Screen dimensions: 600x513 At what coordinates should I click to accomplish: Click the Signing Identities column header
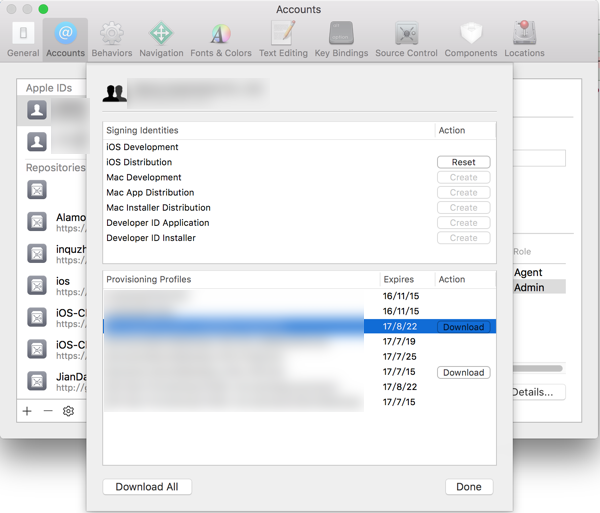(x=269, y=130)
